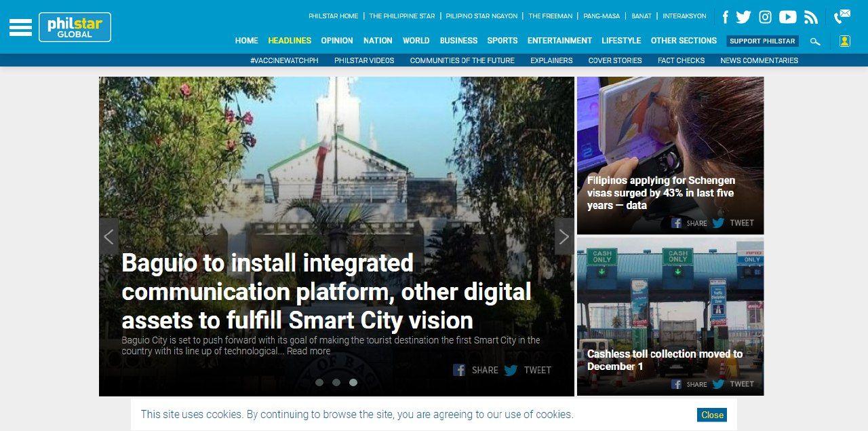Image resolution: width=868 pixels, height=431 pixels.
Task: Select the third carousel dot
Action: [x=353, y=382]
